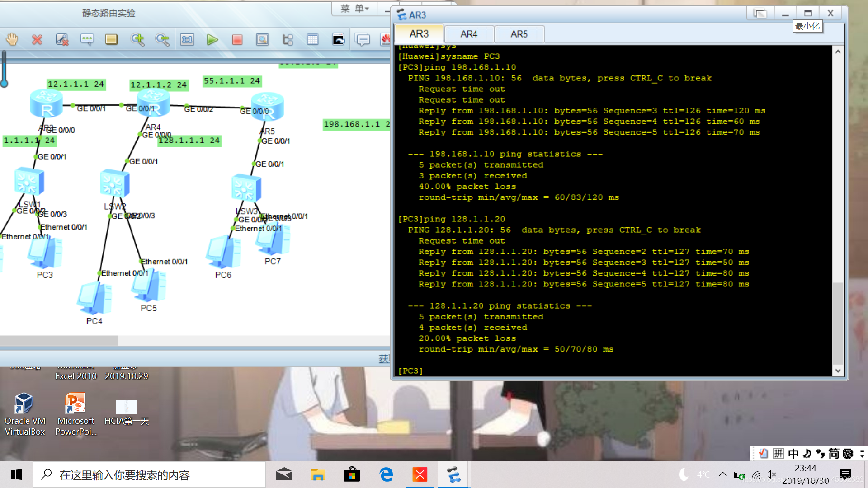
Task: Click terminal scrollbar down arrow
Action: tap(838, 371)
